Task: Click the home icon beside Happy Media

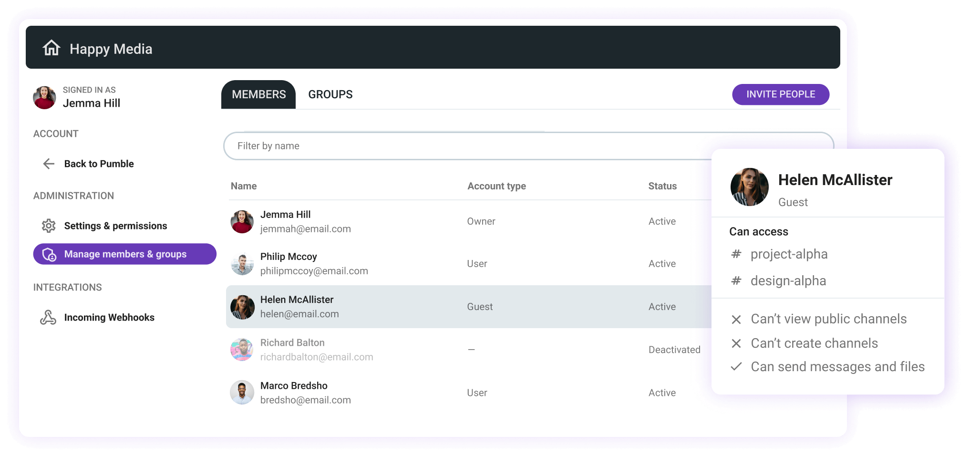Action: 52,48
